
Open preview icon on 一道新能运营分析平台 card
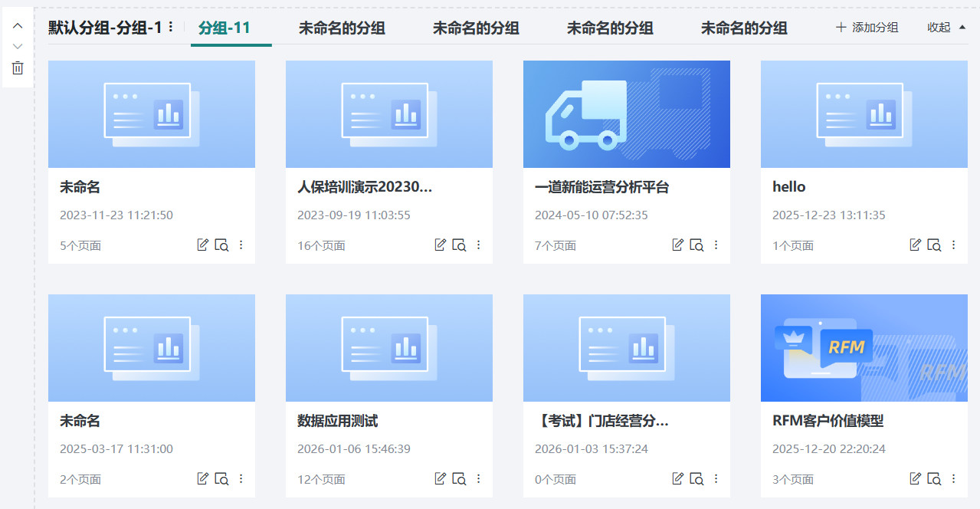click(x=697, y=244)
